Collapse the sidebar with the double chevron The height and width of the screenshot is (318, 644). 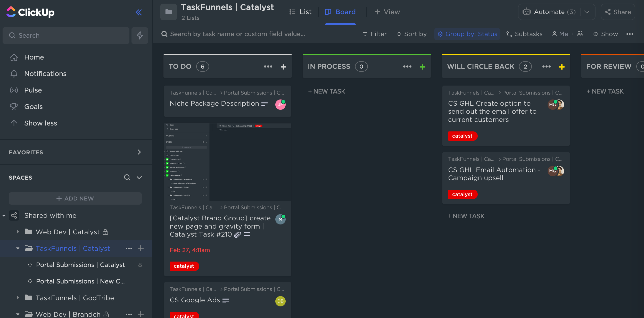139,12
